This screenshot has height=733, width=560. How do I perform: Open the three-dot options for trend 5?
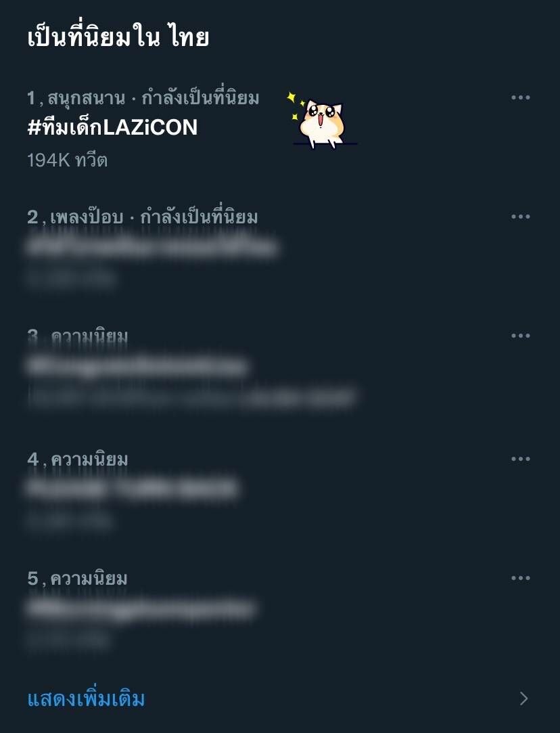point(520,578)
